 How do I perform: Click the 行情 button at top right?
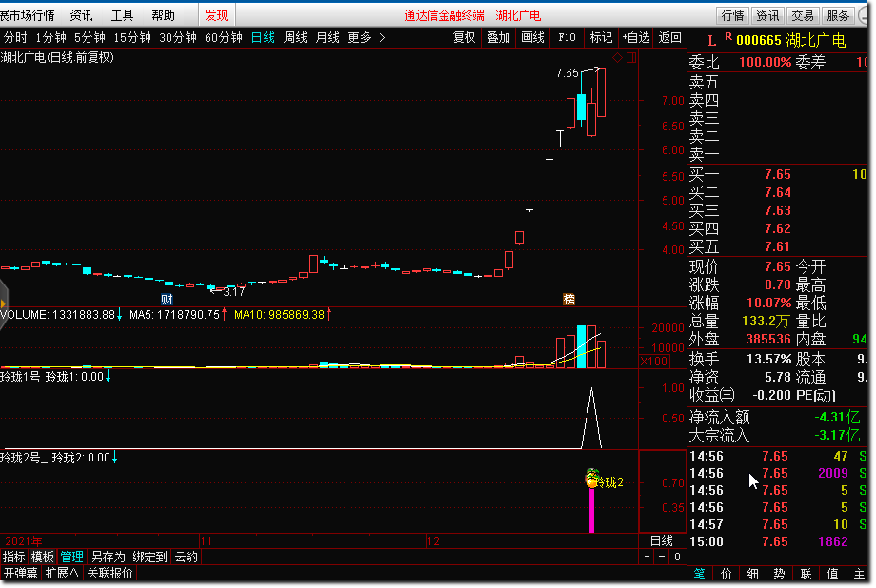point(733,15)
